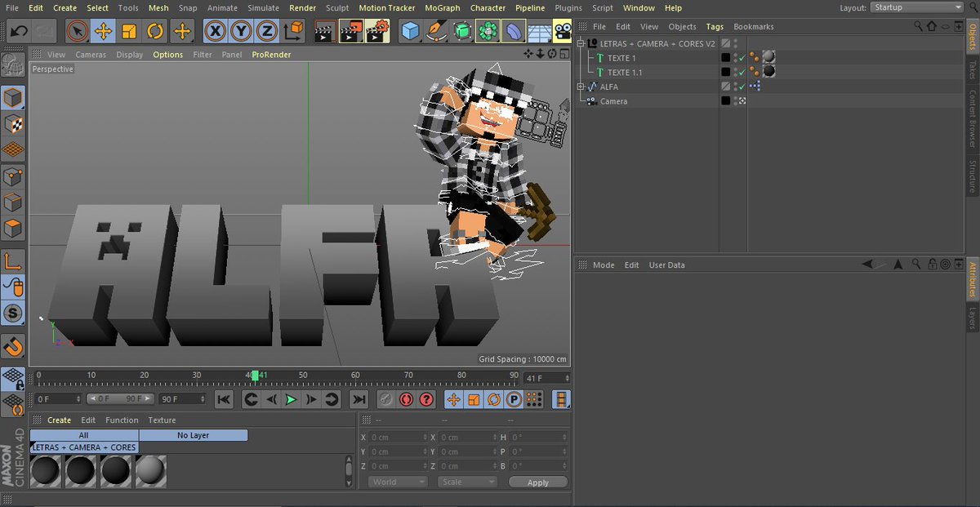
Task: Jump to the start of the animation
Action: pos(224,399)
